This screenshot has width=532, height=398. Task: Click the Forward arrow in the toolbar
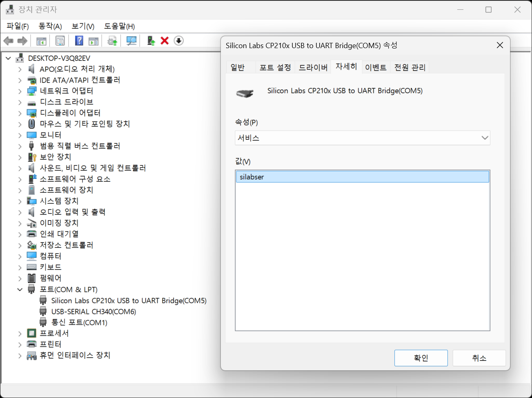point(22,41)
